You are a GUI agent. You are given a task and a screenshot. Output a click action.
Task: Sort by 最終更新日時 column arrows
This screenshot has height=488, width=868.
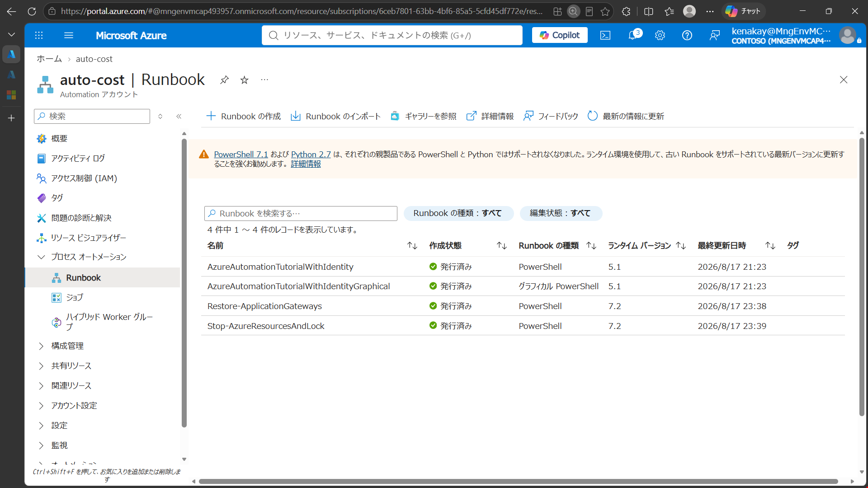770,246
